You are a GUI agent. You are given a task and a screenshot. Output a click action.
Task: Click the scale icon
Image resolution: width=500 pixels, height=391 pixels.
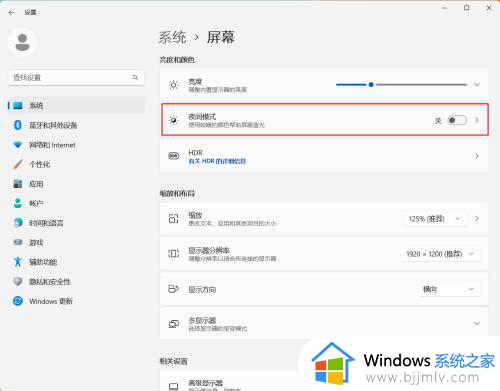click(174, 219)
